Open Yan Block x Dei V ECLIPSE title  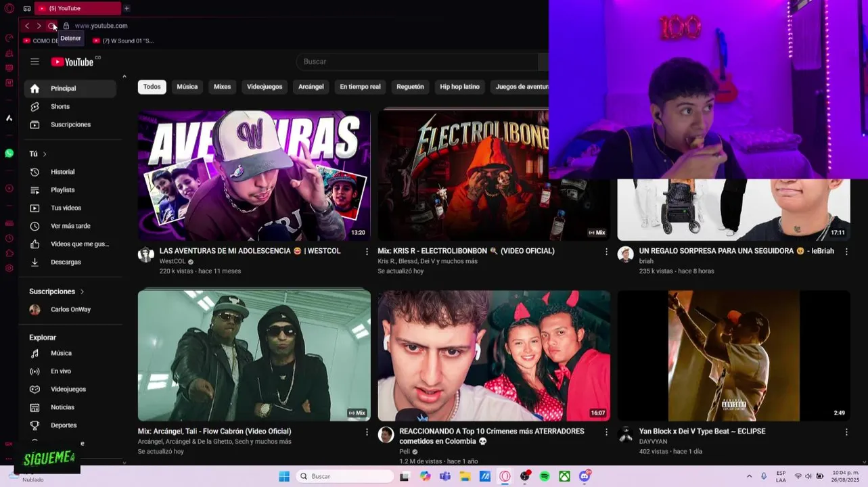tap(702, 432)
